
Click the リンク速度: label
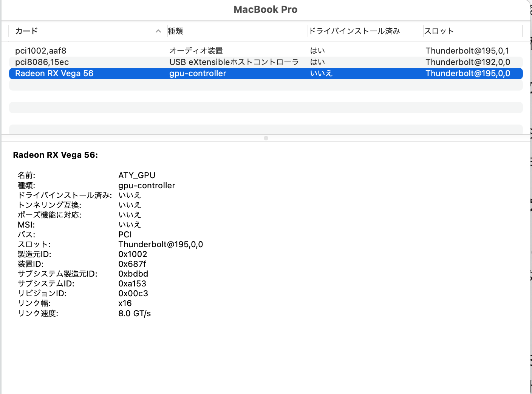tap(38, 313)
